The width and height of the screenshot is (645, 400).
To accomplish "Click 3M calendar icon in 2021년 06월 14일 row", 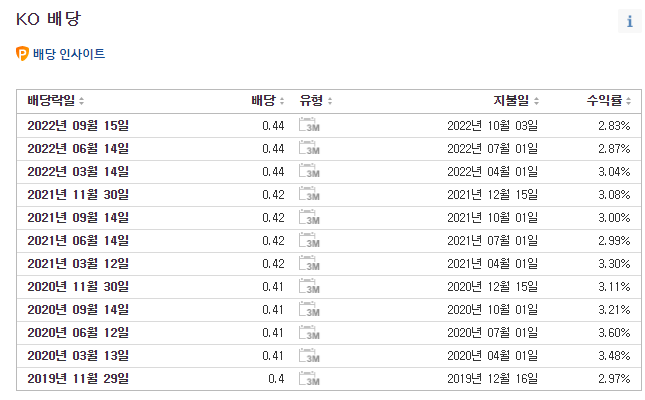I will [309, 240].
